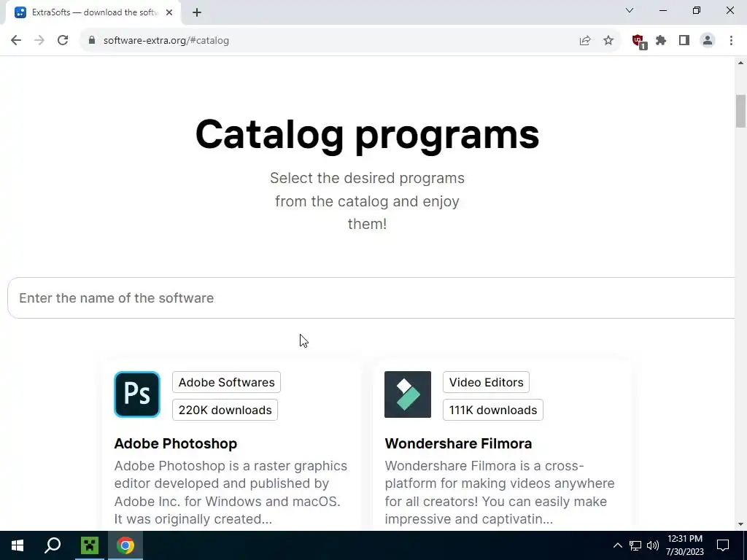This screenshot has width=747, height=560.
Task: Open a new tab with plus button
Action: pos(197,12)
